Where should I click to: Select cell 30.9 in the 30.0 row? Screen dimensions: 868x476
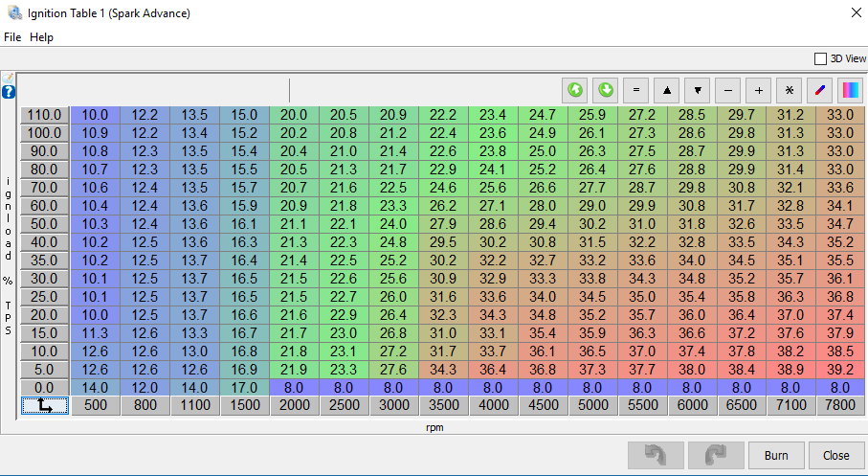(x=443, y=279)
